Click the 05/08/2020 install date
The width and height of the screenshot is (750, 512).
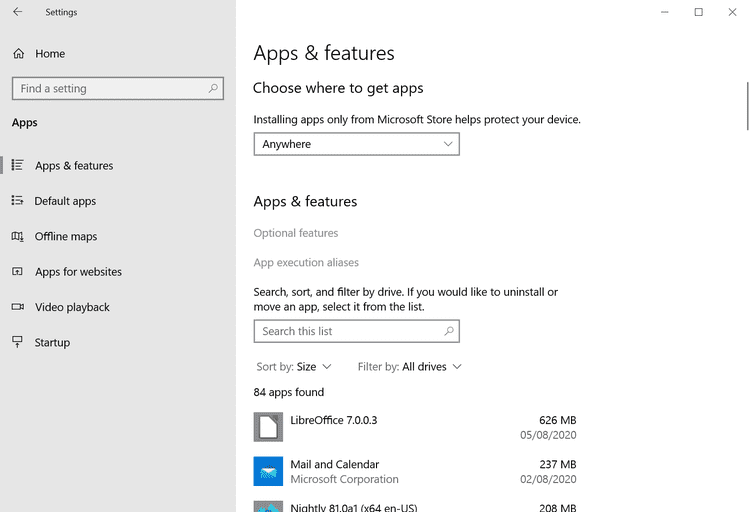(548, 435)
